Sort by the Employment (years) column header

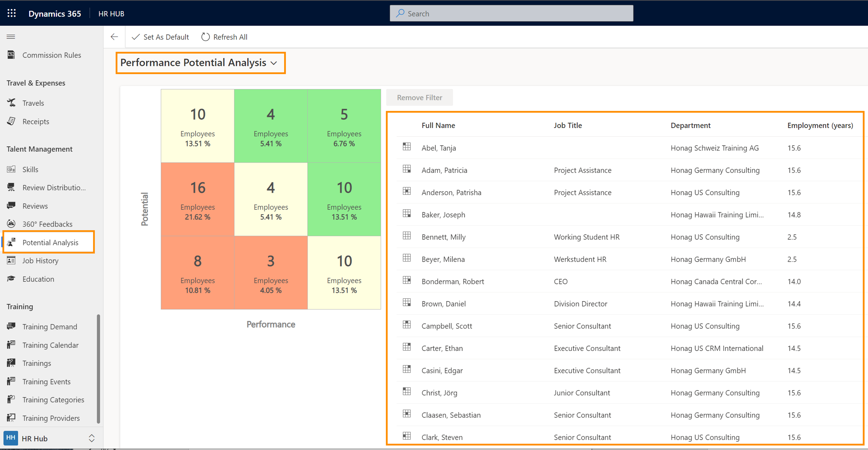click(x=820, y=125)
